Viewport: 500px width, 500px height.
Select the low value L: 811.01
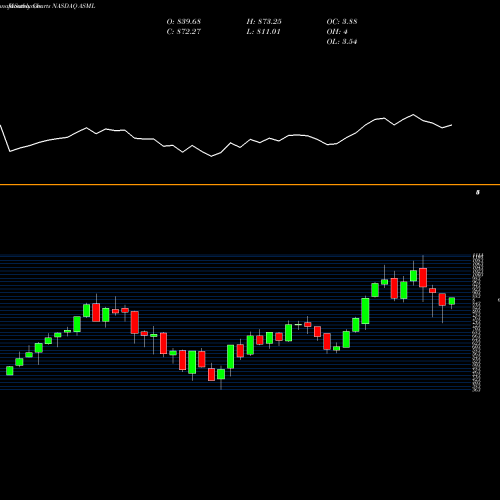tap(263, 32)
